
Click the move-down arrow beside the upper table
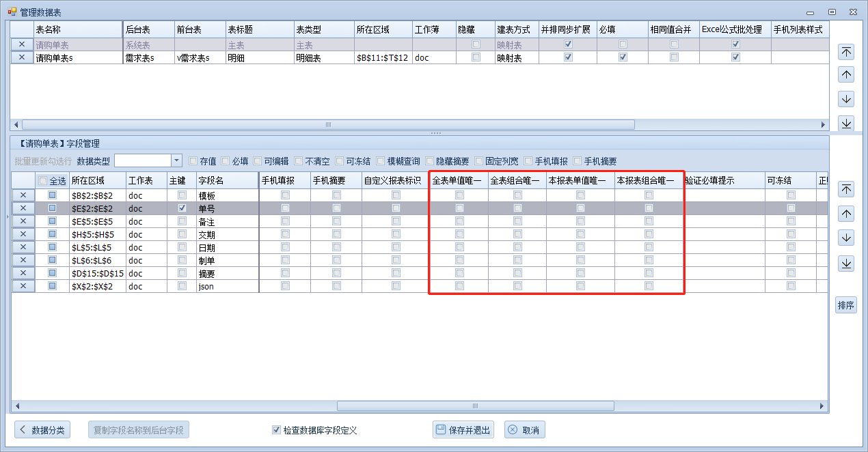point(846,99)
